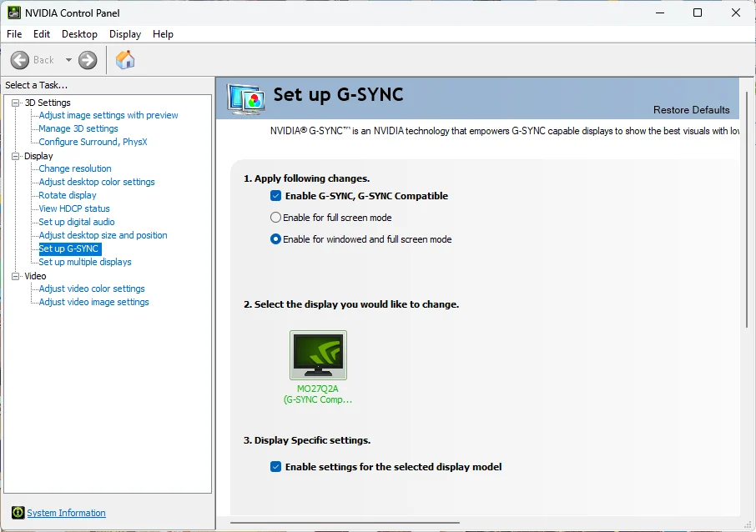Open the File menu
Screen dimensions: 756x532
14,34
